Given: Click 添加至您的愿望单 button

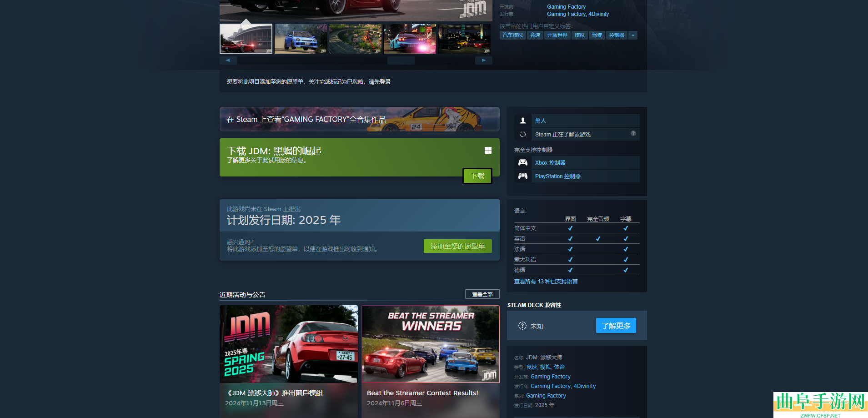Looking at the screenshot, I should tap(458, 246).
